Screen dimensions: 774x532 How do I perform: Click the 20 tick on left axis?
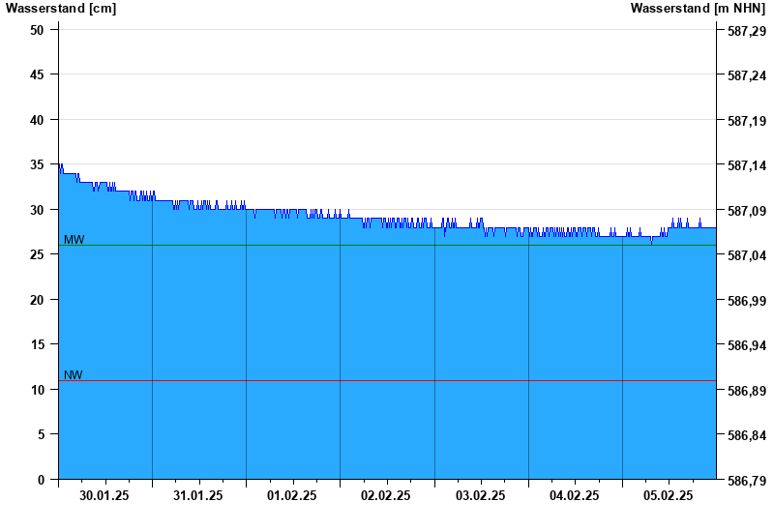pyautogui.click(x=37, y=300)
